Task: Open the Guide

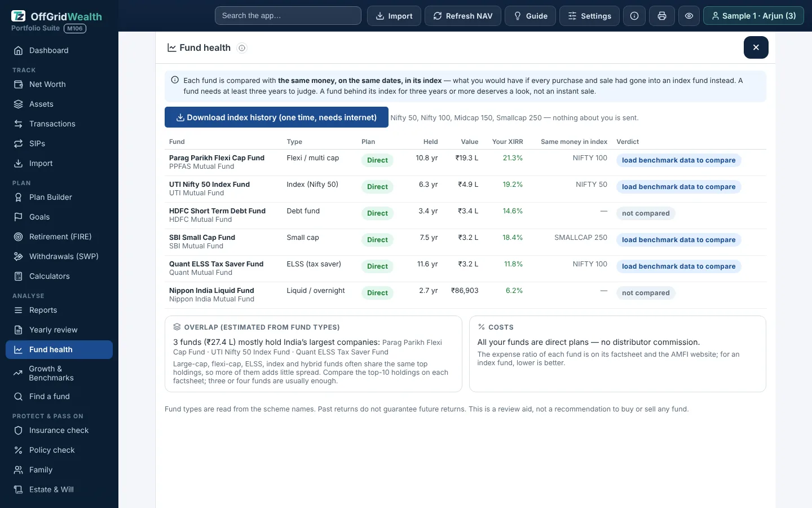Action: (530, 16)
